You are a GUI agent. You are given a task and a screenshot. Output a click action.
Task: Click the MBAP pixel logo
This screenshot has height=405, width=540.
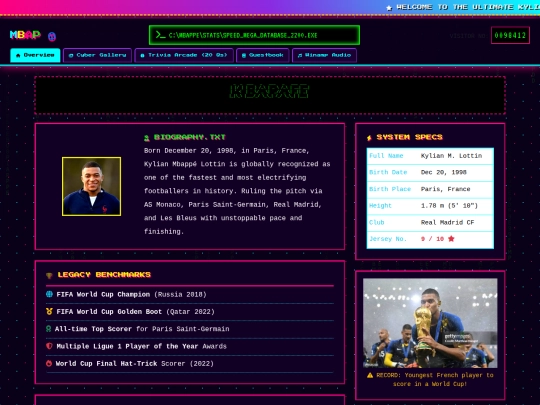[x=25, y=35]
